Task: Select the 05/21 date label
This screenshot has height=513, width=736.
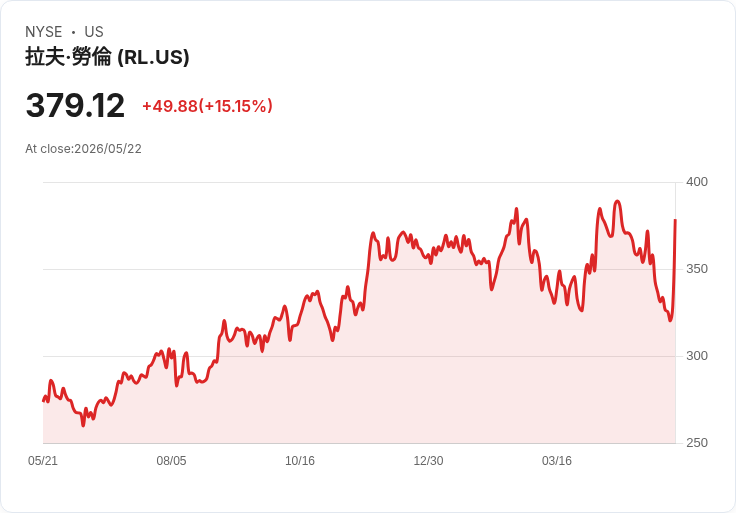Action: pos(43,461)
